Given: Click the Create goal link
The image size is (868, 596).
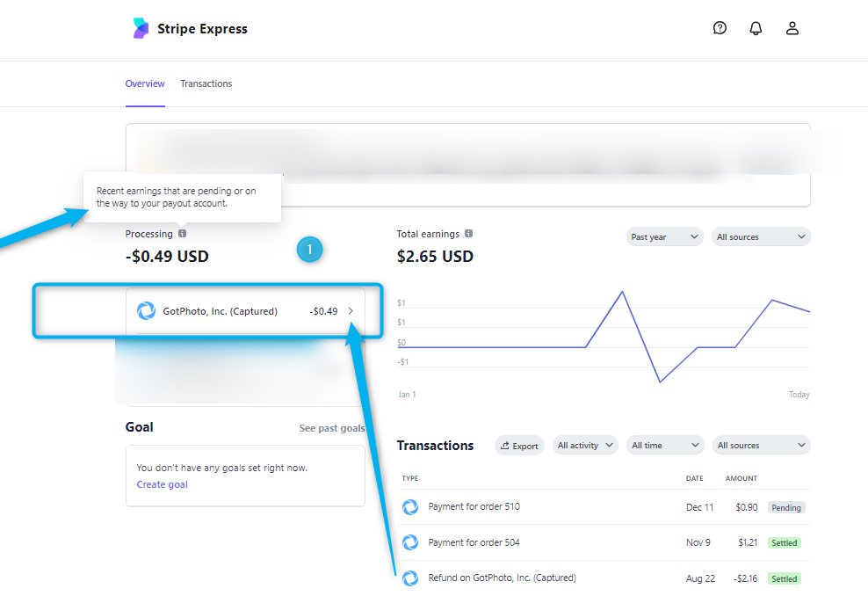Looking at the screenshot, I should (x=163, y=484).
